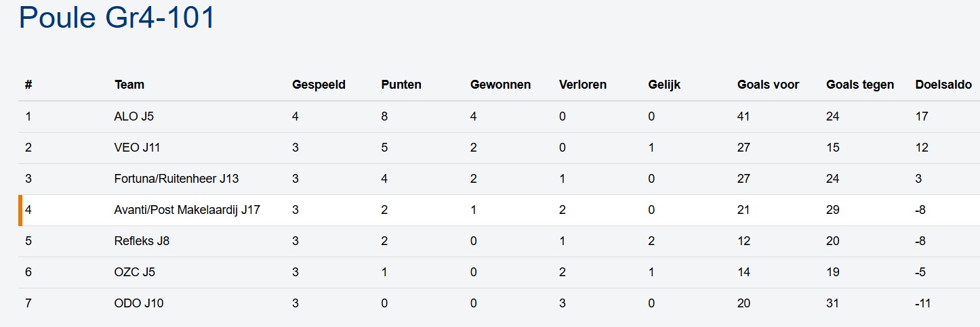980x327 pixels.
Task: Click ALO J5's doelsaldo value 17
Action: [922, 116]
